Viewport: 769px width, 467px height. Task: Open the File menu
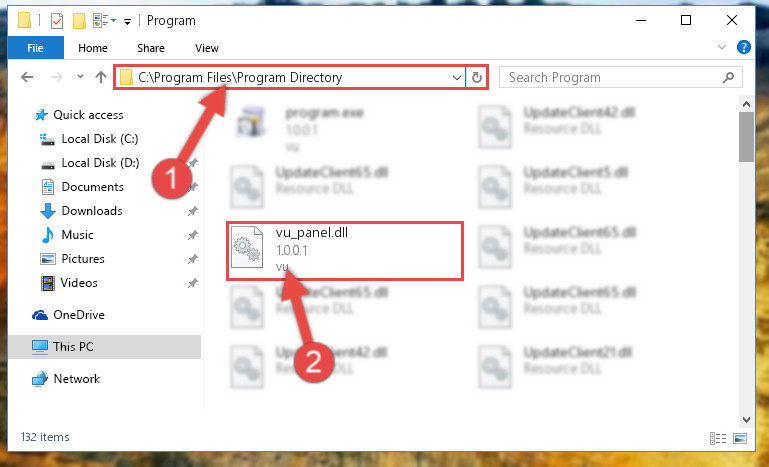35,48
